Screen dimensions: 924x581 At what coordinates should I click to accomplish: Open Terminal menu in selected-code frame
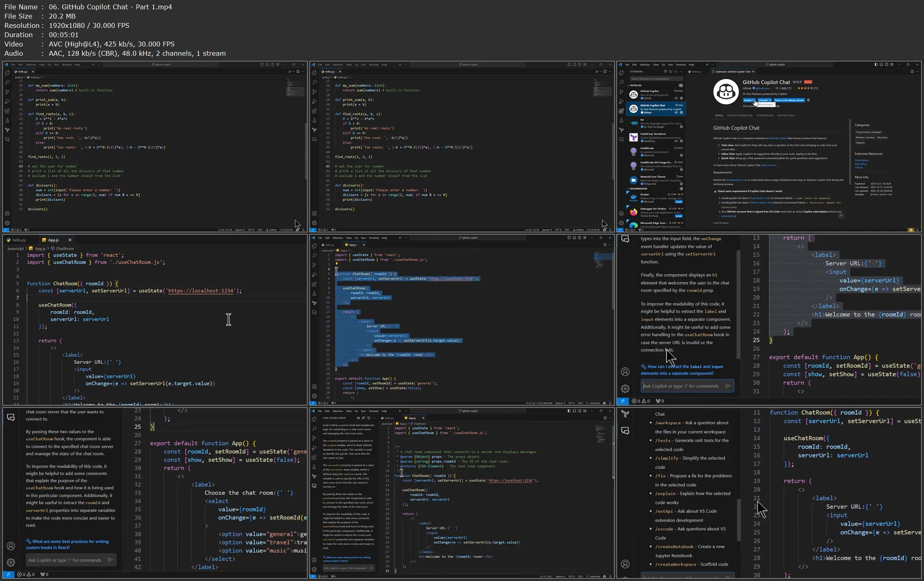coord(374,238)
